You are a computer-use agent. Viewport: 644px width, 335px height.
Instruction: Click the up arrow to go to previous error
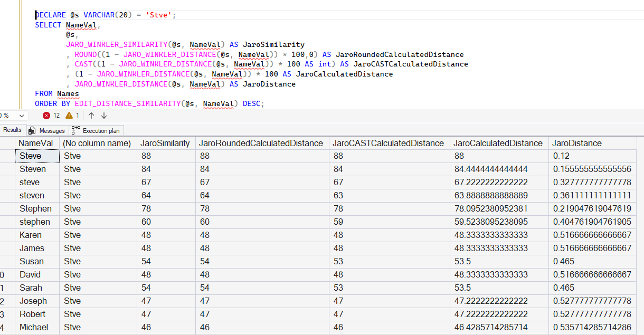click(90, 116)
